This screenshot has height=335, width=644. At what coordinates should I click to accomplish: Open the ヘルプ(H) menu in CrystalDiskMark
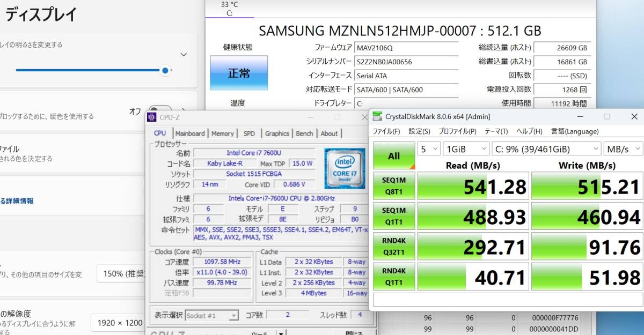529,131
